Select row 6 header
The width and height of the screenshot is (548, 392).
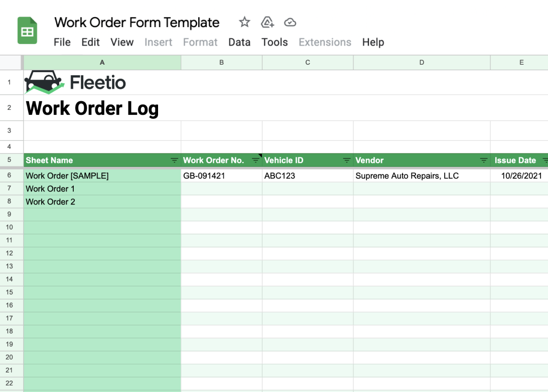click(12, 175)
